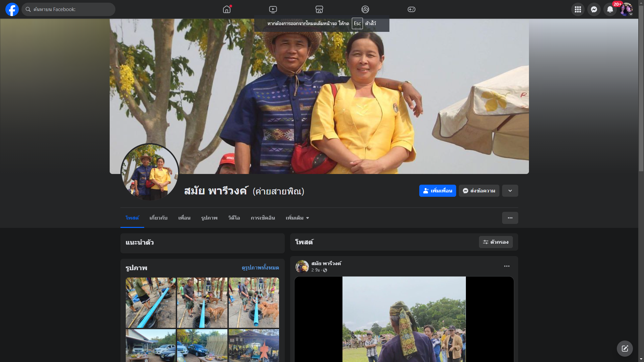This screenshot has width=644, height=362.
Task: Open account menu on profile avatar
Action: (626, 9)
